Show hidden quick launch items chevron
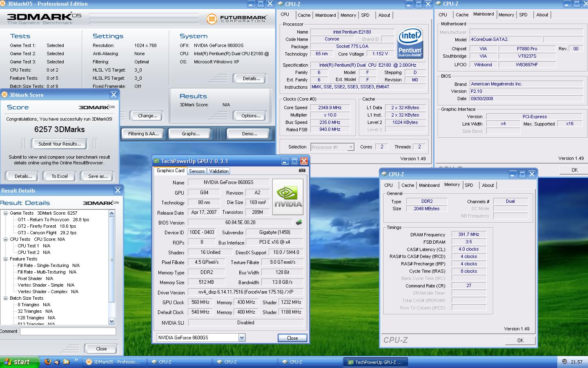This screenshot has height=368, width=588. click(x=76, y=360)
